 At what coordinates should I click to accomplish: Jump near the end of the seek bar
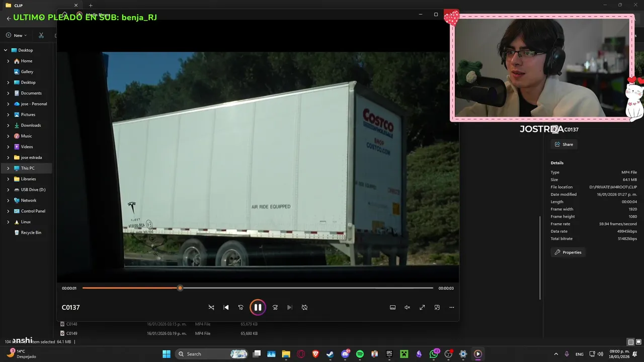(x=428, y=288)
